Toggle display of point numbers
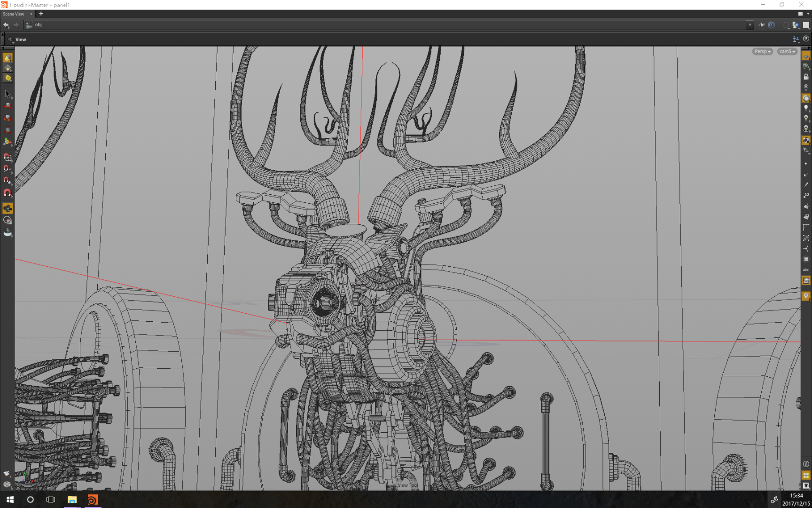 (x=806, y=196)
